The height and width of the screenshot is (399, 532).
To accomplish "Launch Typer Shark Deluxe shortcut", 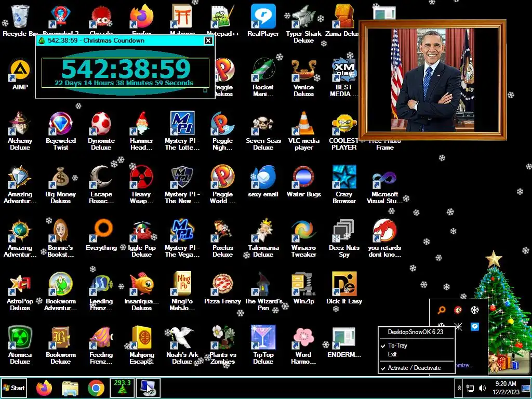I will click(x=303, y=24).
